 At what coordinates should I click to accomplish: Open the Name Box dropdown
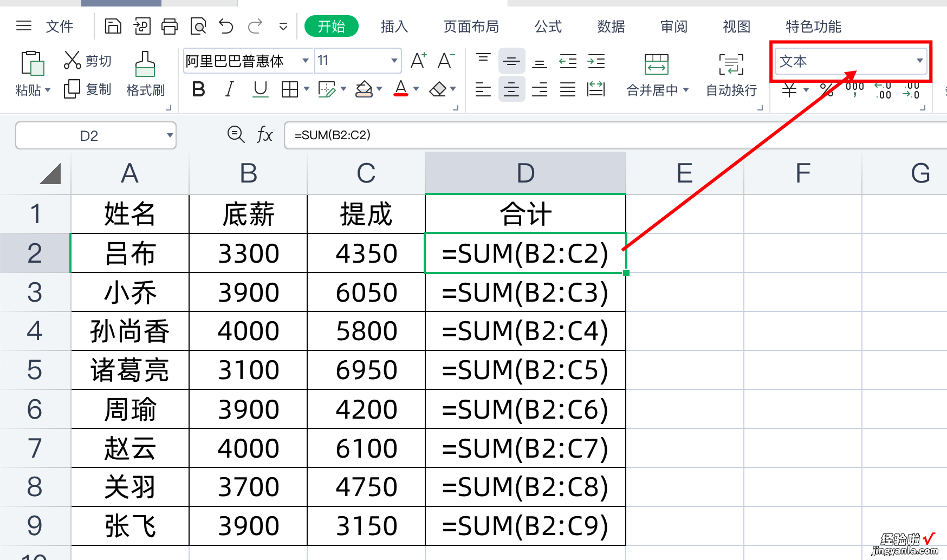[170, 135]
